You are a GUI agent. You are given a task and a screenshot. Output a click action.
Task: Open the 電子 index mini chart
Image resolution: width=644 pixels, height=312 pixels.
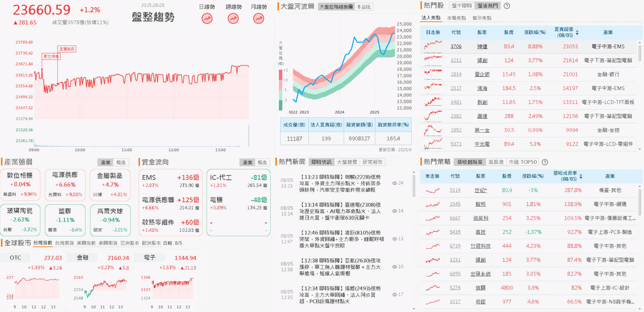pos(166,281)
